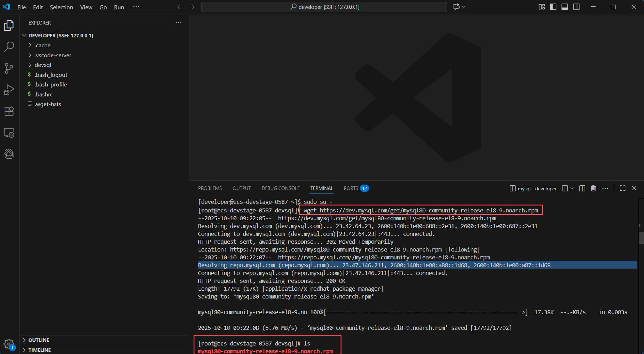The image size is (644, 354).
Task: Open the Search view in activity bar
Action: pos(9,47)
